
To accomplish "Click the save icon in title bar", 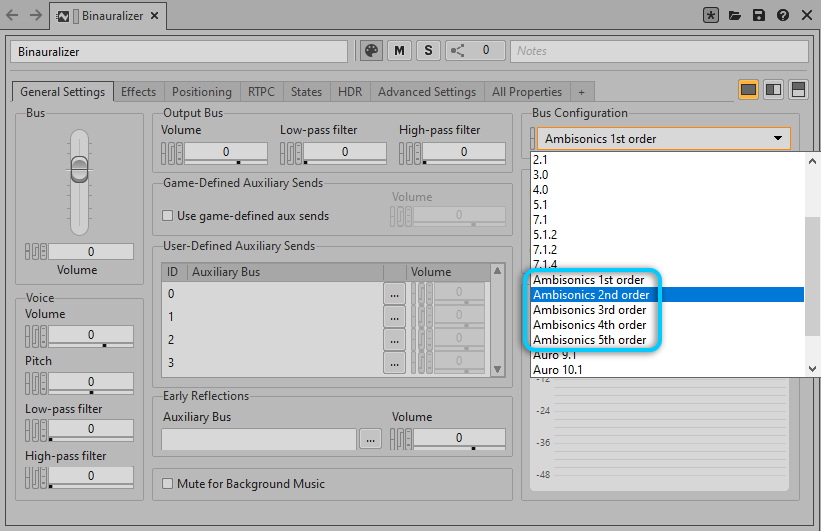I will 759,16.
